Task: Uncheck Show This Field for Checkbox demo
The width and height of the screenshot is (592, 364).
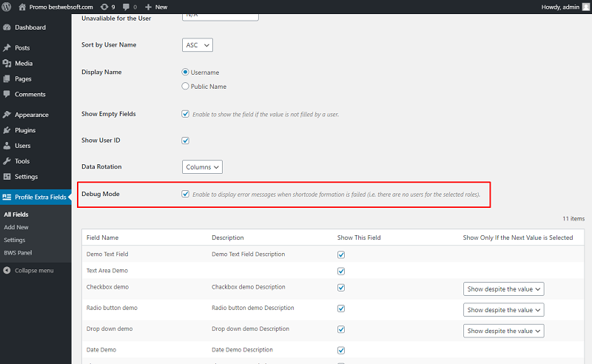Action: [341, 288]
